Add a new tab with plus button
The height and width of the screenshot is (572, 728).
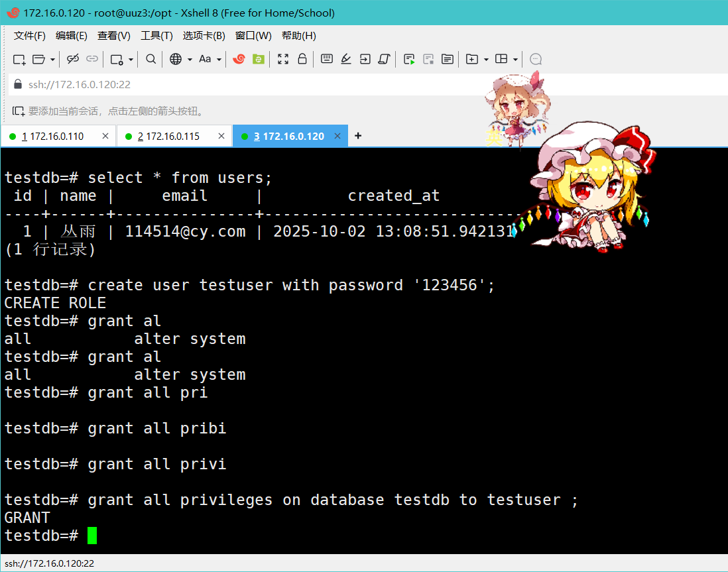358,136
